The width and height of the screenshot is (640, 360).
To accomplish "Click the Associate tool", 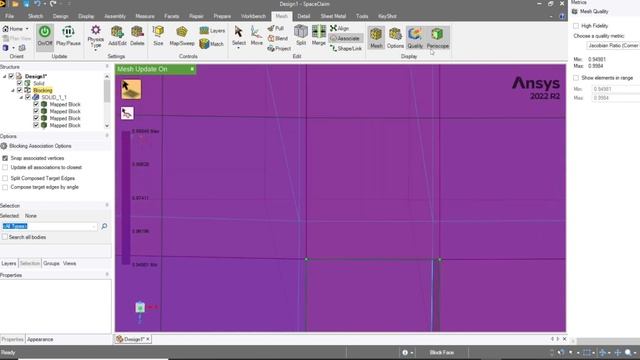I will 346,38.
